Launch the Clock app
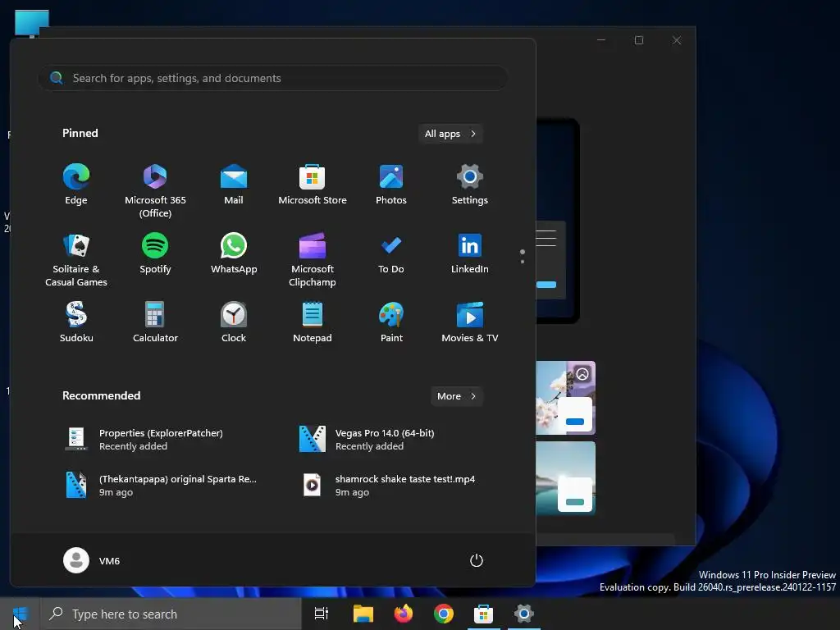The height and width of the screenshot is (630, 840). (x=234, y=322)
